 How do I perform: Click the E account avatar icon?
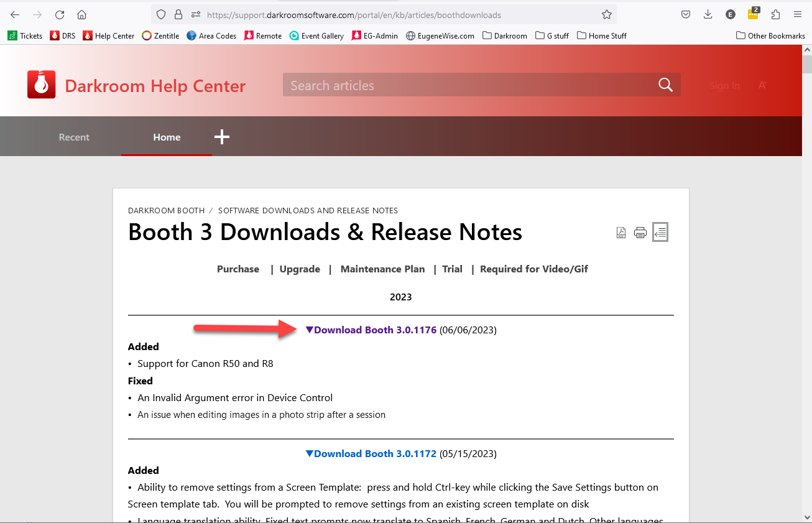point(731,14)
